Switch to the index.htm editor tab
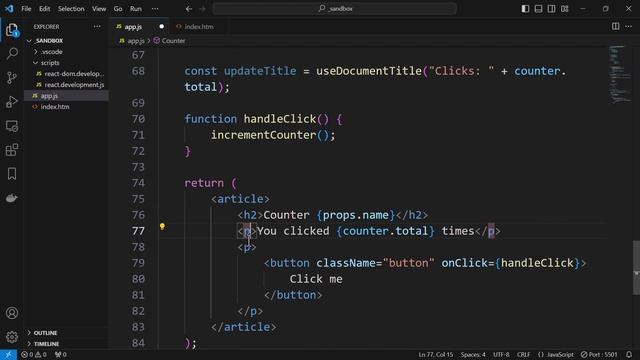Screen dimensions: 640x360 [199, 27]
